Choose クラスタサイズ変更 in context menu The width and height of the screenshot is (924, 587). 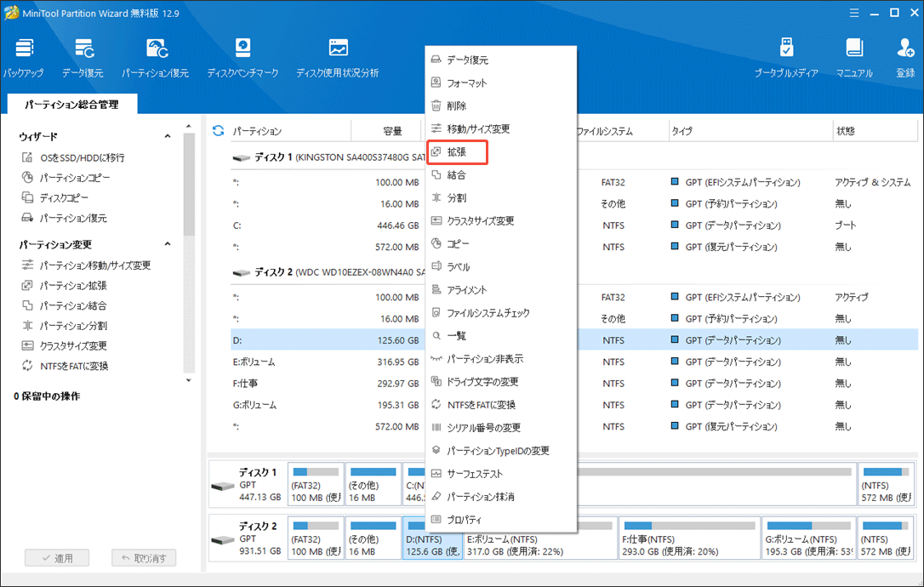point(501,220)
